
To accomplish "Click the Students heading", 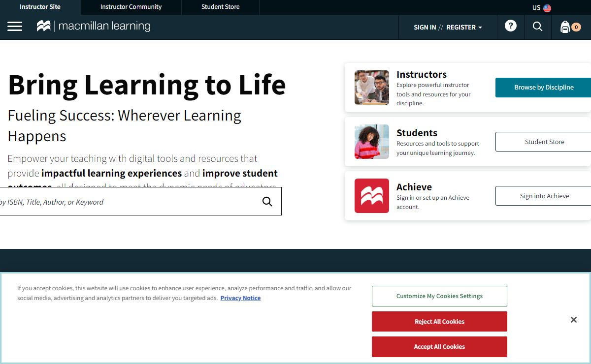I will tap(417, 133).
